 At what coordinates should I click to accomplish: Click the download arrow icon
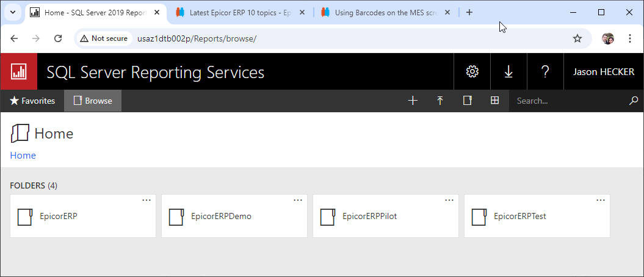(508, 71)
